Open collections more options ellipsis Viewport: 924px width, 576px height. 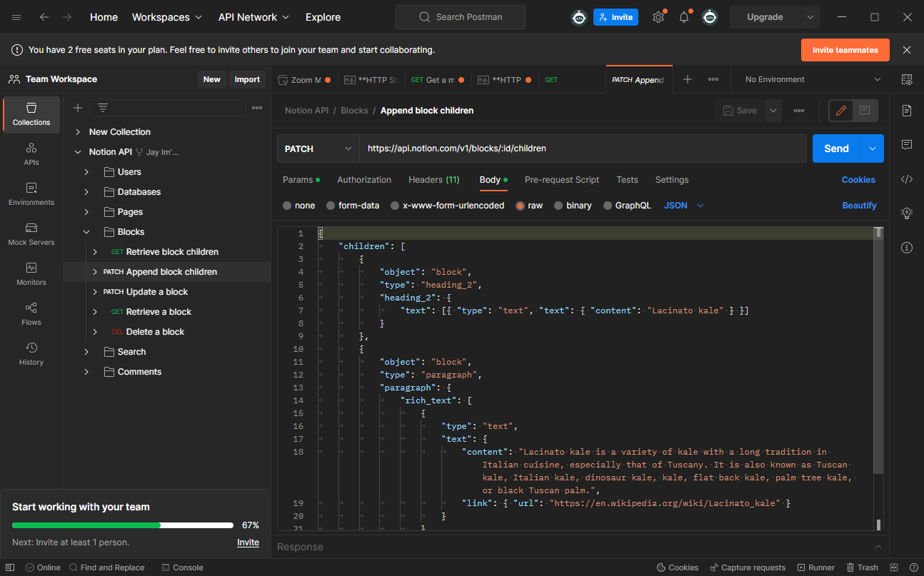pyautogui.click(x=257, y=108)
